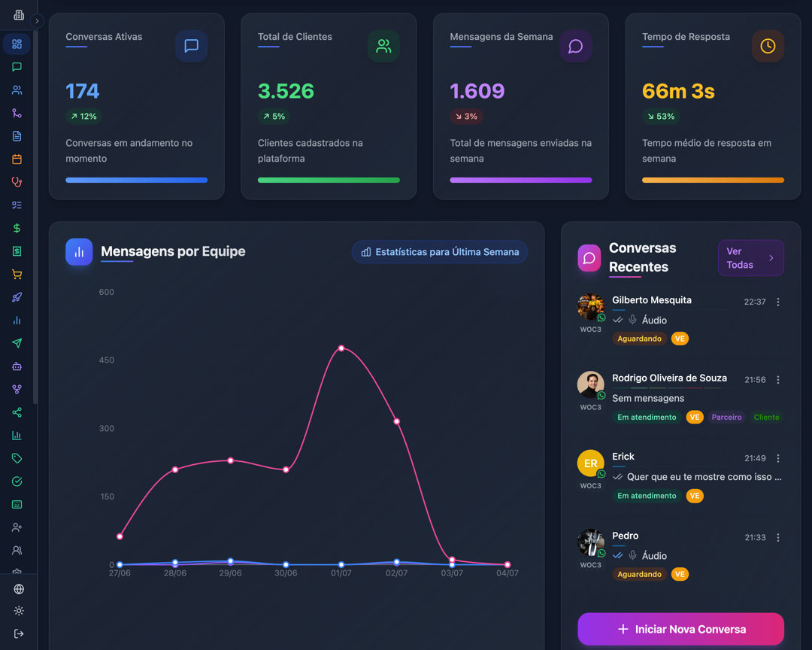This screenshot has width=812, height=650.
Task: Click the Mensagens da Semana bubble icon
Action: [x=575, y=46]
